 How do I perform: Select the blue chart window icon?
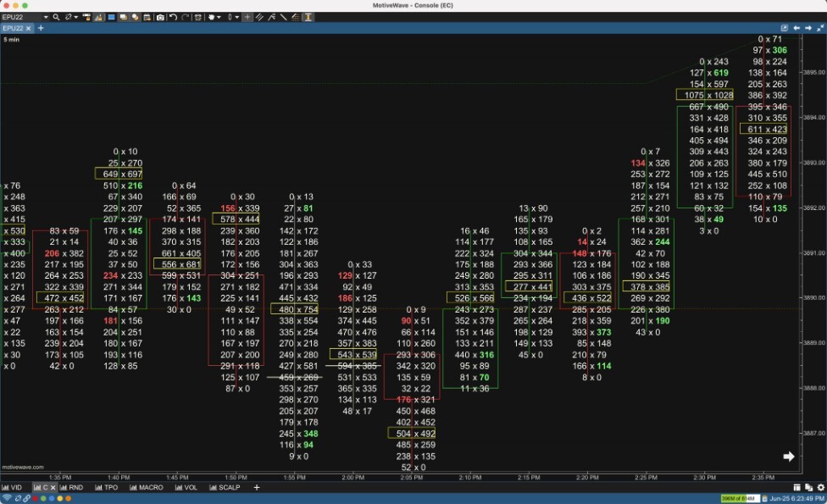click(111, 17)
